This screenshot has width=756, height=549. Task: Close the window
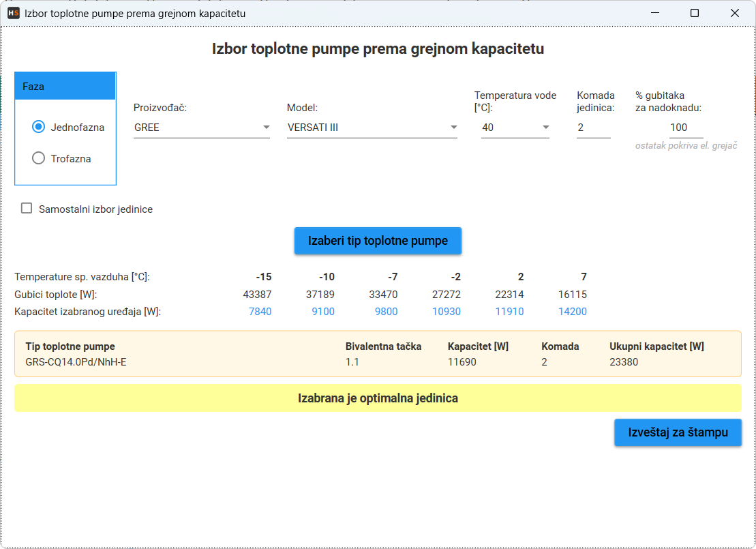[x=734, y=13]
